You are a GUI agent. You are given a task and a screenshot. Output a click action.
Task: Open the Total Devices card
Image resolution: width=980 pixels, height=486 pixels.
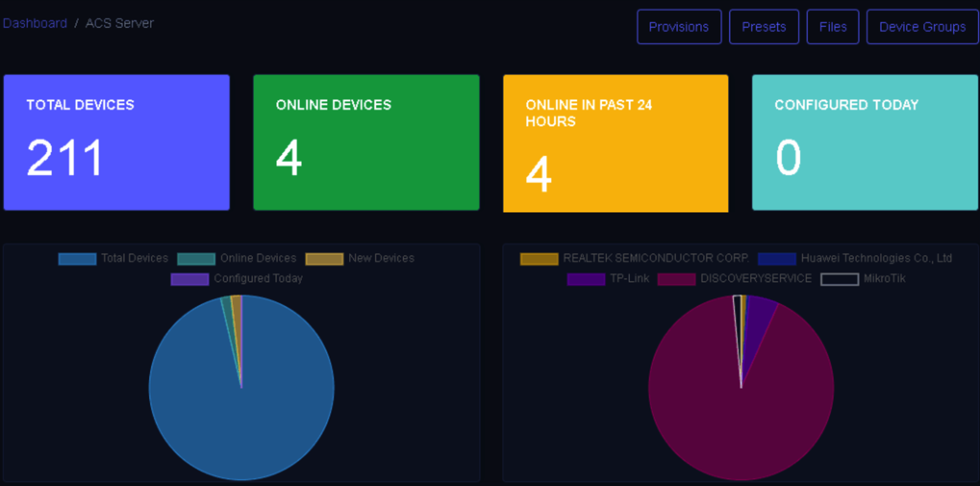(116, 142)
